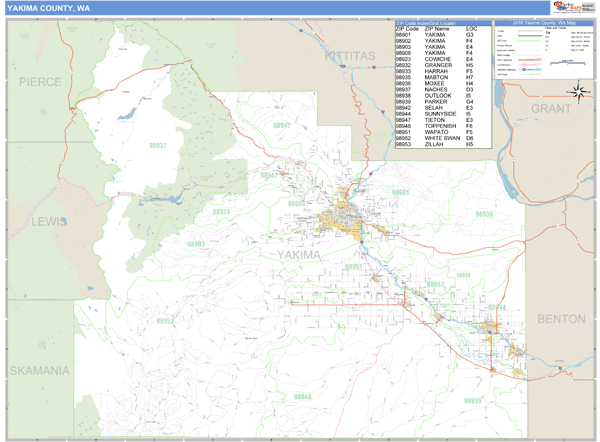Click the green 98948 ZIP label on map
This screenshot has height=442, width=600.
click(302, 397)
